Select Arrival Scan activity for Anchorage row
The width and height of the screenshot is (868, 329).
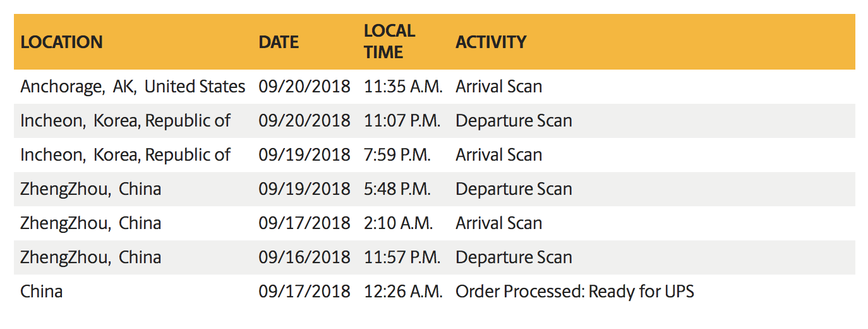pyautogui.click(x=498, y=87)
